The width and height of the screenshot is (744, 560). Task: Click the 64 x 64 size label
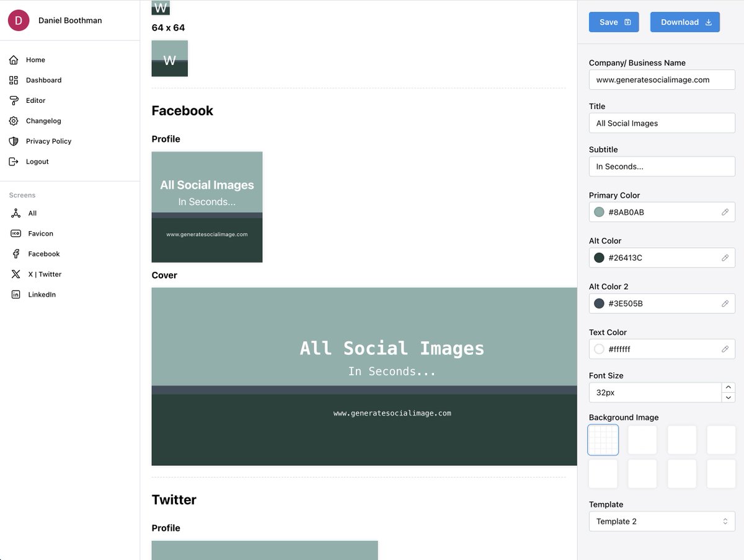click(x=168, y=28)
